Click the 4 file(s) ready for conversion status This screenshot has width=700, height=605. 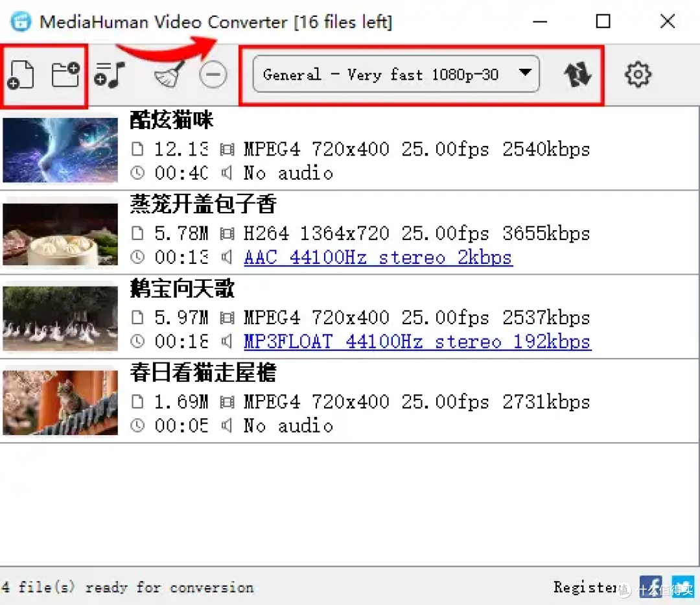[x=127, y=587]
